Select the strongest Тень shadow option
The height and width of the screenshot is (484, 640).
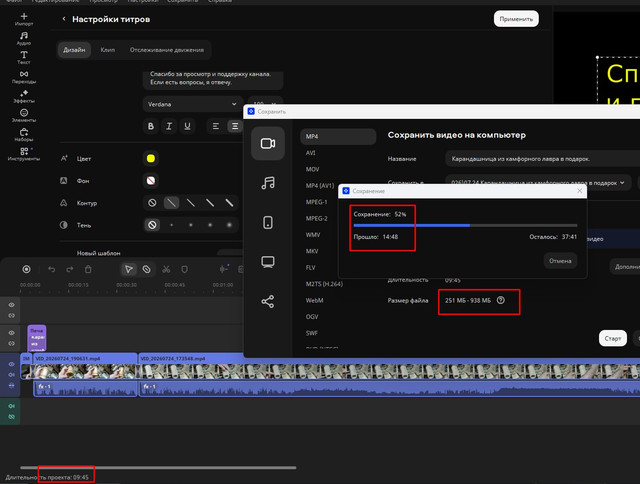tap(229, 225)
